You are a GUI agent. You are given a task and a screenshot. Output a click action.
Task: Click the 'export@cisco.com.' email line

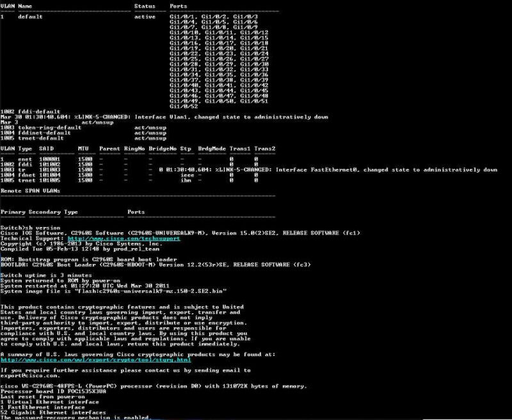pos(30,376)
